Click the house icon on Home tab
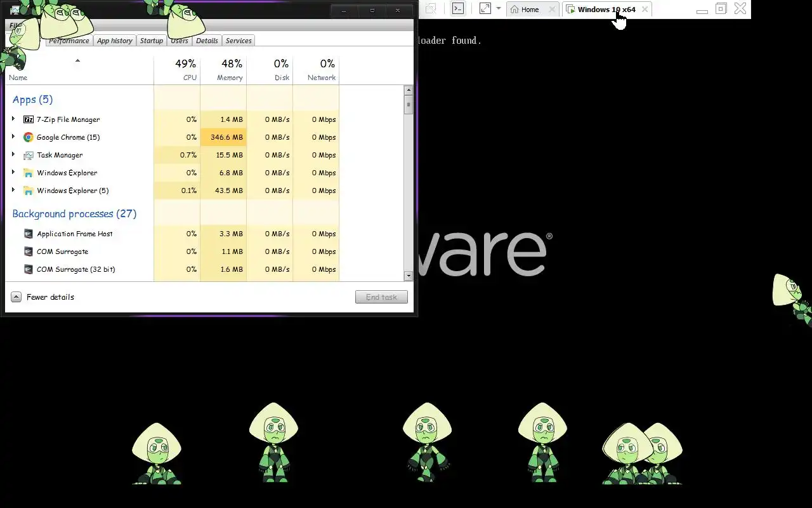Image resolution: width=812 pixels, height=508 pixels. (x=515, y=10)
